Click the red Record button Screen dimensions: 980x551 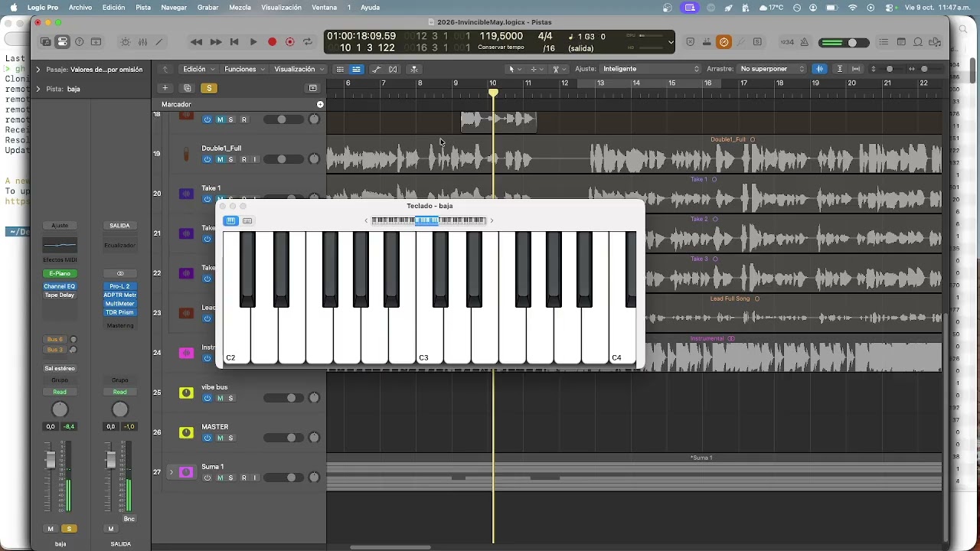[272, 42]
